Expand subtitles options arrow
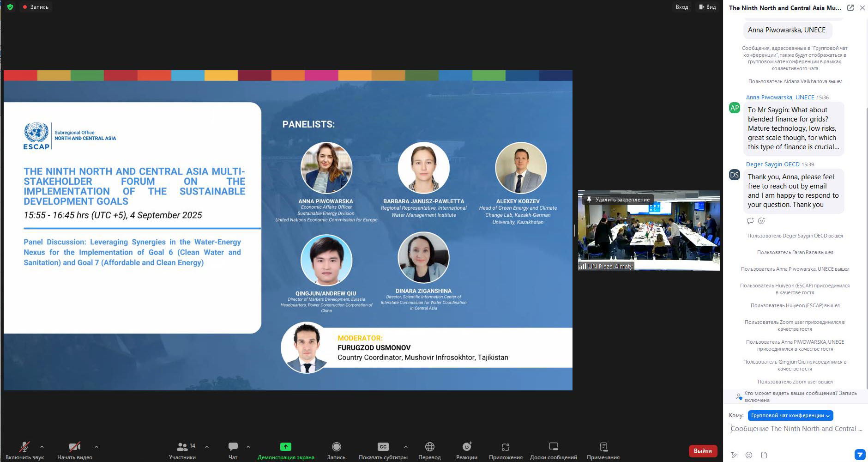The image size is (868, 462). point(406,447)
